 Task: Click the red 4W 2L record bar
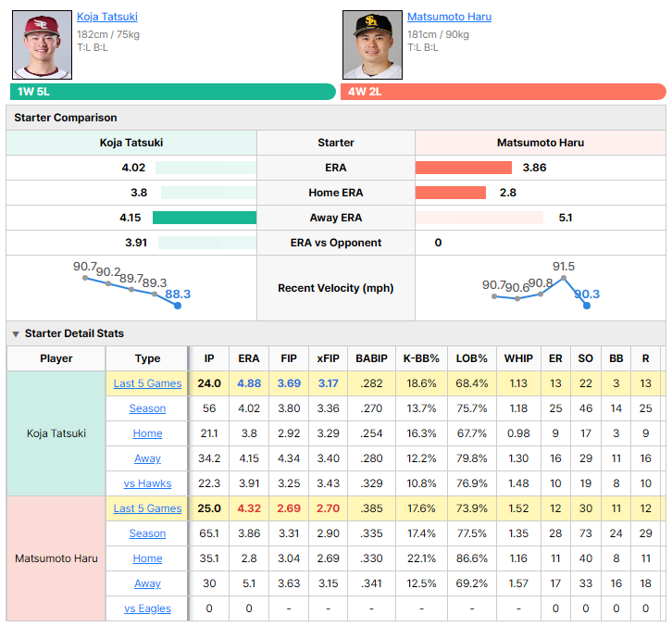(504, 92)
